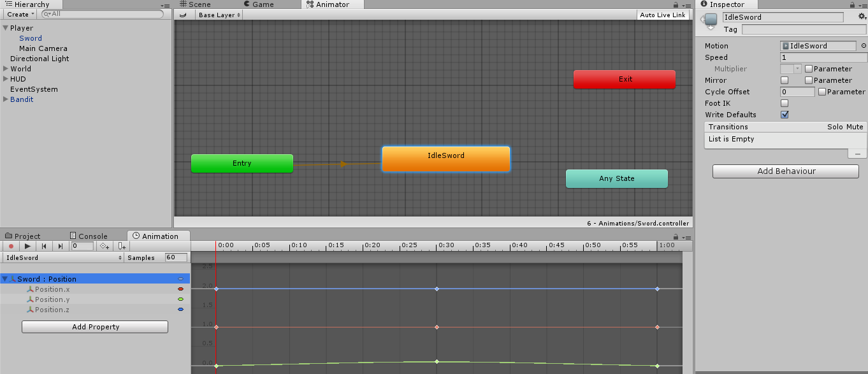The width and height of the screenshot is (868, 374).
Task: Toggle Multiplier's Parameter checkbox
Action: 809,69
